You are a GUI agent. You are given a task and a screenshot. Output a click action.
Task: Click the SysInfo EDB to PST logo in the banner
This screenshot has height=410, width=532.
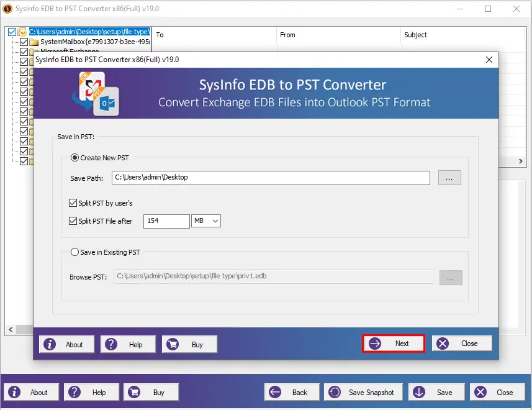click(96, 93)
